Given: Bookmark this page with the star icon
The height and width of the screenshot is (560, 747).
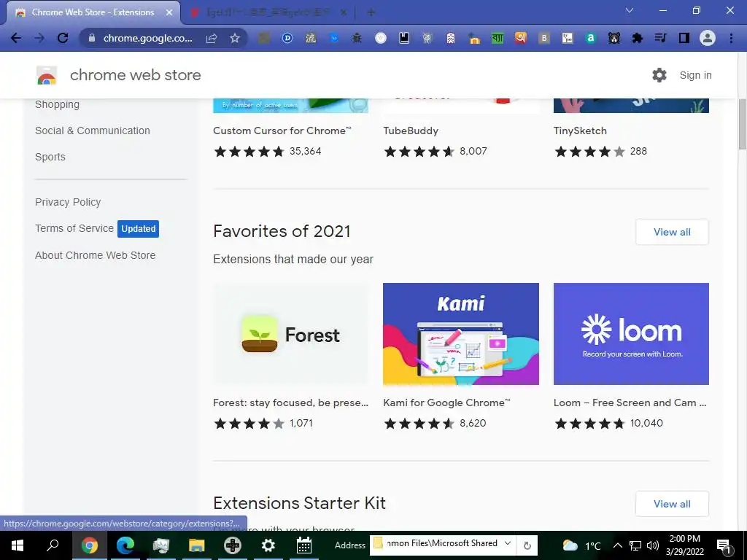Looking at the screenshot, I should coord(235,38).
